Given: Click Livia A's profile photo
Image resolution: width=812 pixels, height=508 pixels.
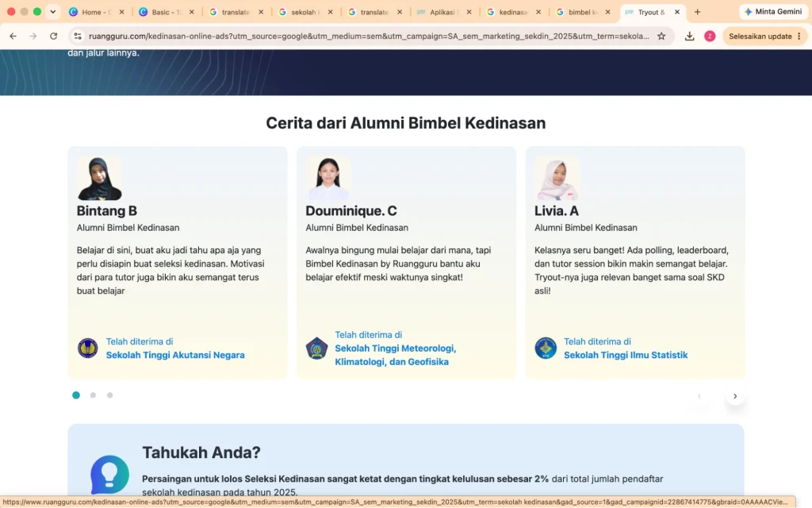Looking at the screenshot, I should [557, 179].
